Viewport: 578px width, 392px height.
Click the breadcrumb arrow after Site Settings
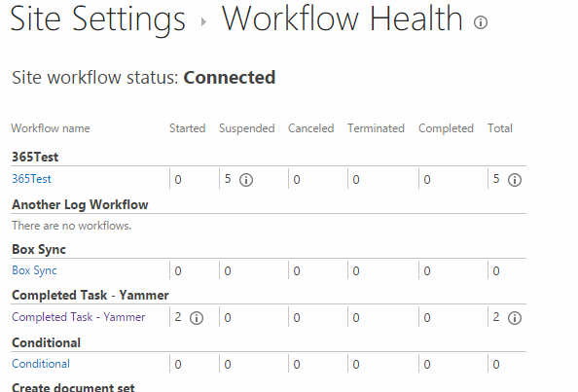tap(203, 22)
